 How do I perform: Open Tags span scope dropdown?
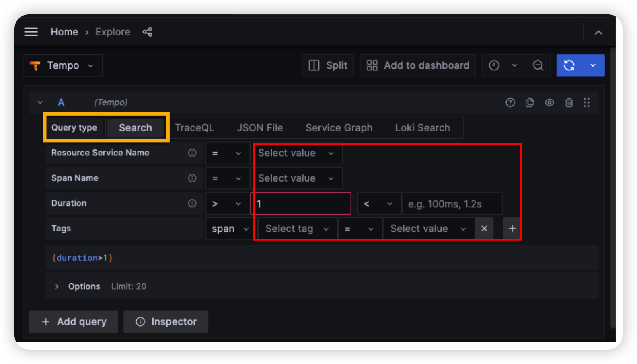[x=231, y=229]
